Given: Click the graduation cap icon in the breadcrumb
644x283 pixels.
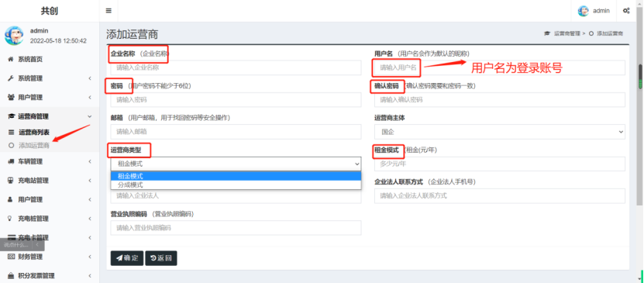Looking at the screenshot, I should [547, 33].
